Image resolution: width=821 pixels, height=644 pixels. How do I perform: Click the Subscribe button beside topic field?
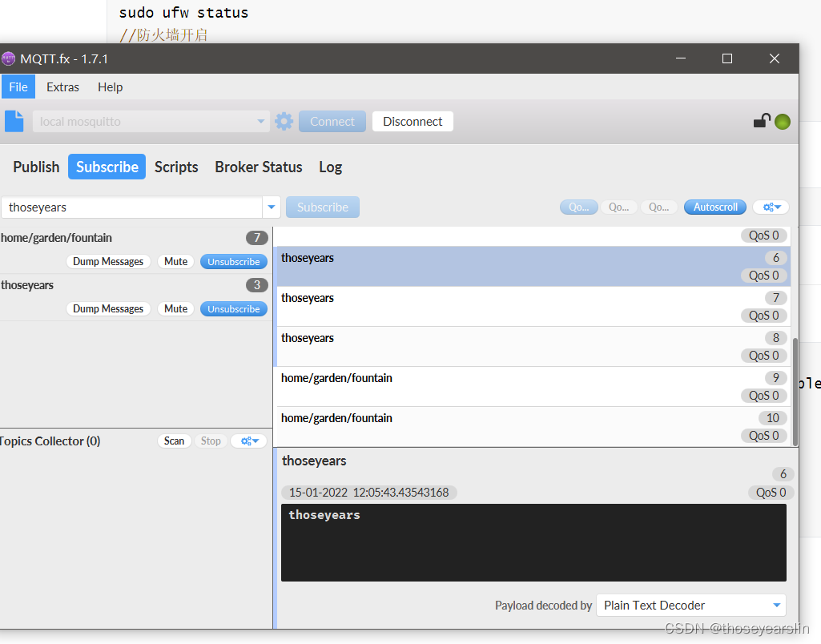[323, 207]
